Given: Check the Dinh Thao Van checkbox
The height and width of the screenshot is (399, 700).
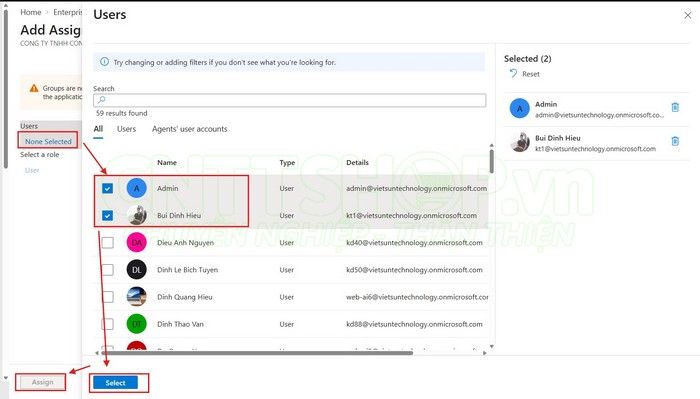Looking at the screenshot, I should coord(108,324).
